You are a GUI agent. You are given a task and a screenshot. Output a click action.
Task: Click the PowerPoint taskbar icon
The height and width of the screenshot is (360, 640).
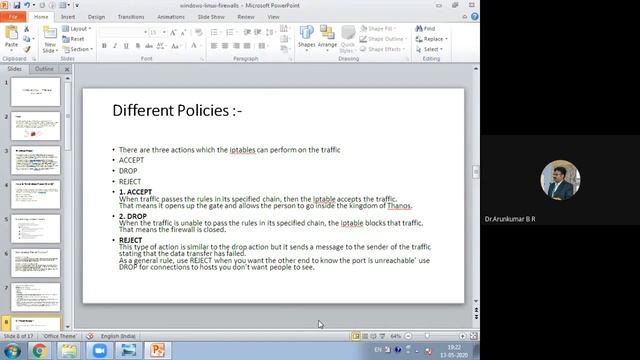[158, 351]
